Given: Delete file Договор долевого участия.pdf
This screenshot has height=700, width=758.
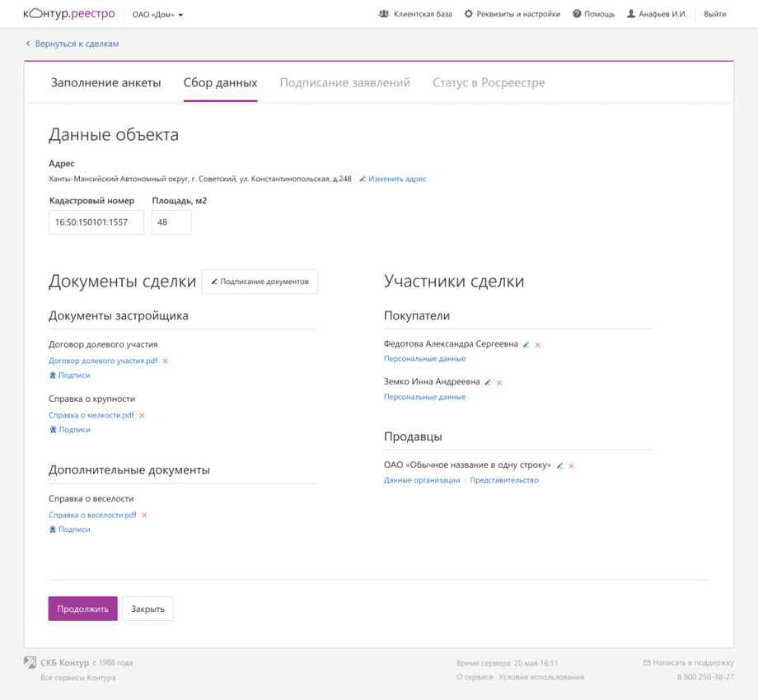Looking at the screenshot, I should [166, 361].
